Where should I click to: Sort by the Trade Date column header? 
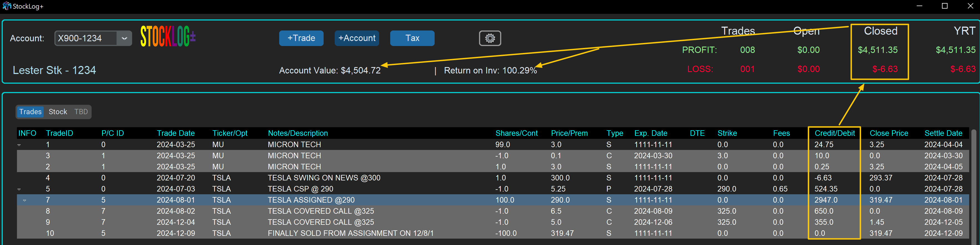[x=175, y=133]
